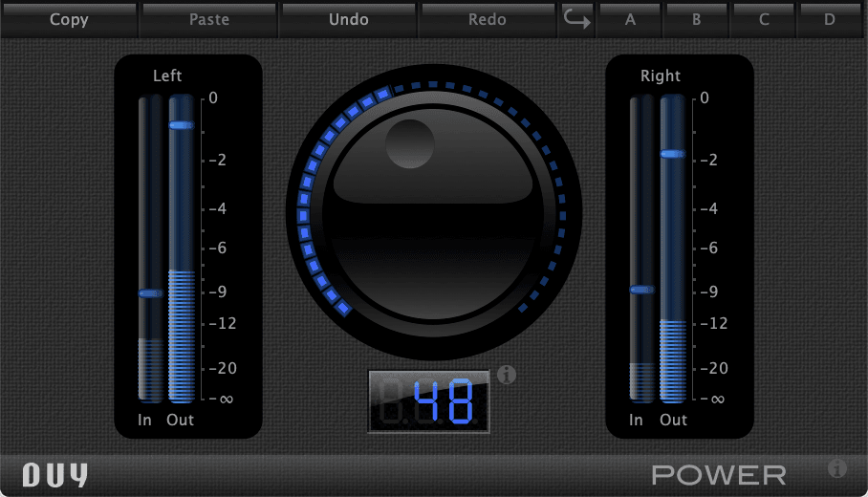
Task: Choose preset slot D
Action: tap(830, 19)
